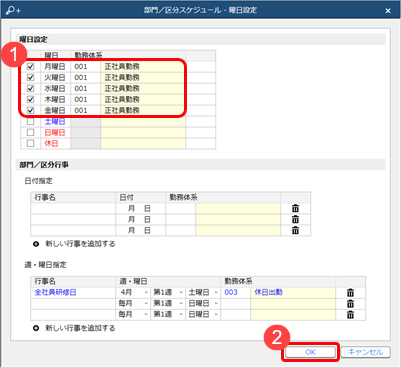Viewport: 401px width, 368px height.
Task: Click trash icon in second 週・曜日指定 row
Action: pyautogui.click(x=350, y=304)
